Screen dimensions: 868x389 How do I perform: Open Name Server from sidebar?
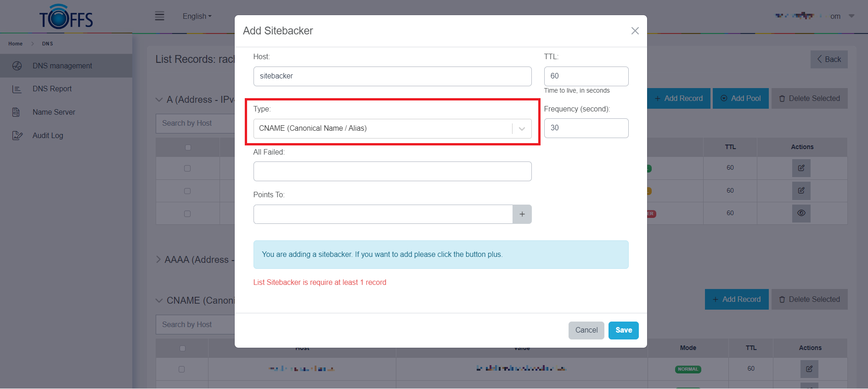pos(54,112)
